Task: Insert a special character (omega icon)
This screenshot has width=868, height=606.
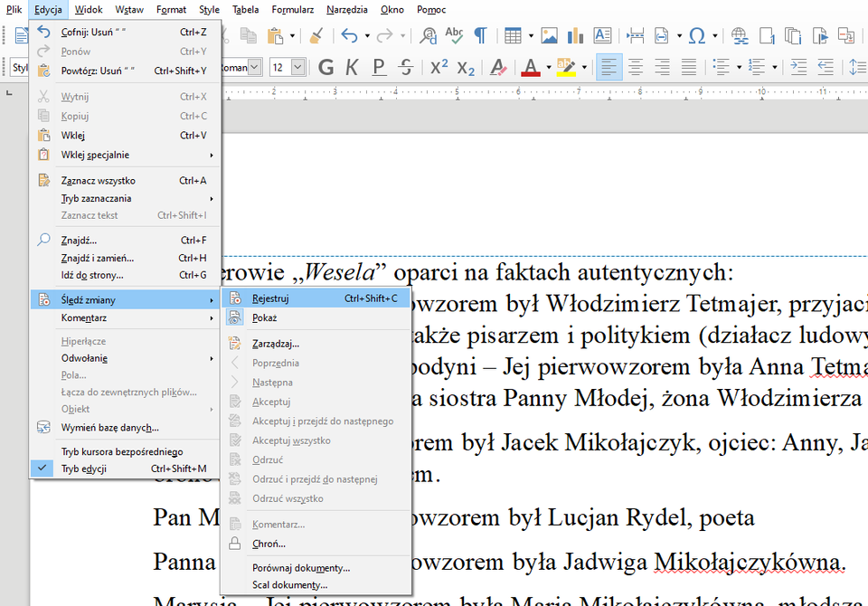Action: pos(697,37)
